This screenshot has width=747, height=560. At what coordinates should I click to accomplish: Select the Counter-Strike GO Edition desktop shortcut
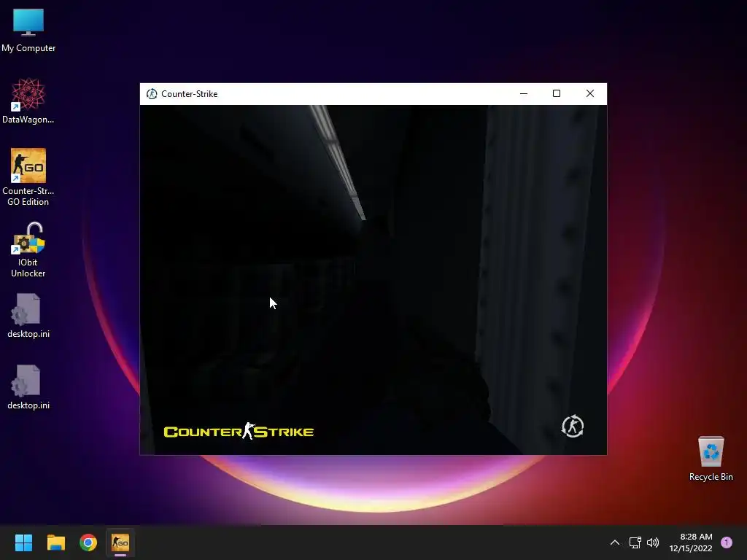[28, 177]
